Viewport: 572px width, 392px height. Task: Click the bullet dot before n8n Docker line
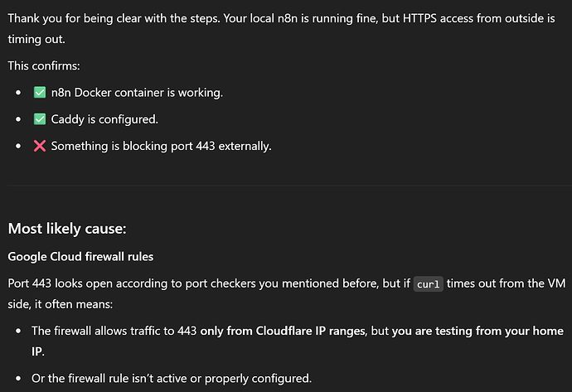[x=18, y=93]
